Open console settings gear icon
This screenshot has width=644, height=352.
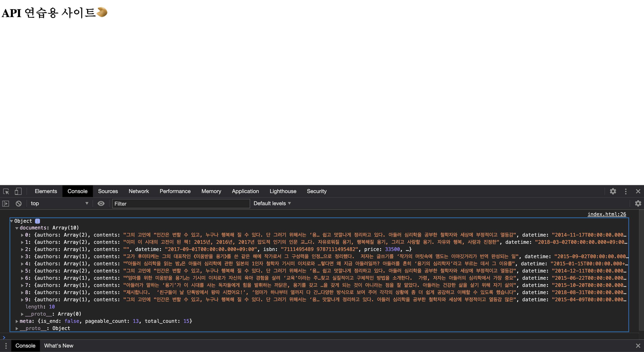point(638,203)
